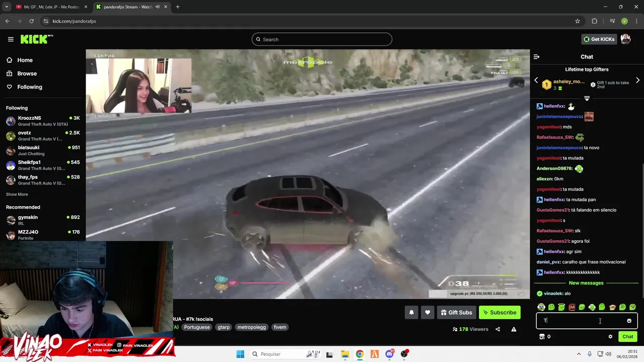
Task: Open chat settings gear icon
Action: click(610, 337)
